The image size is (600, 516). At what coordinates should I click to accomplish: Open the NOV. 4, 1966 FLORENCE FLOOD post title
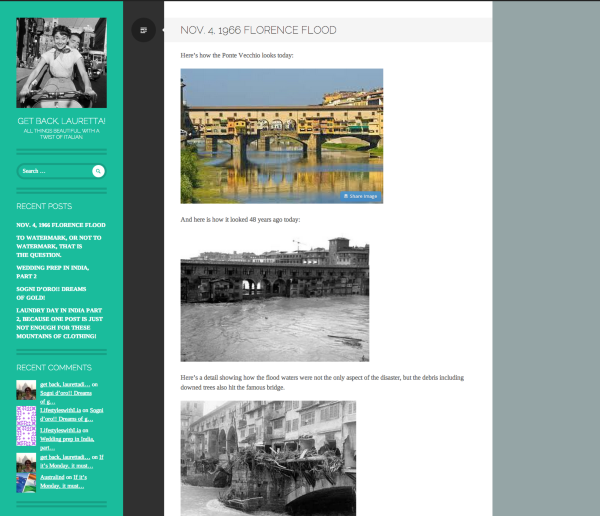pyautogui.click(x=258, y=30)
